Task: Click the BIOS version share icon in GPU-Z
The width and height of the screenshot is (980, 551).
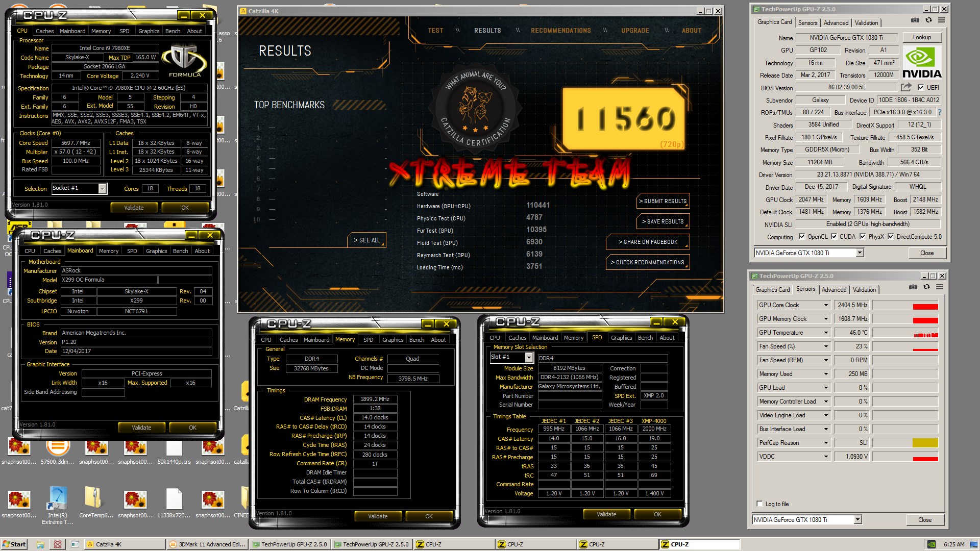Action: pos(906,87)
